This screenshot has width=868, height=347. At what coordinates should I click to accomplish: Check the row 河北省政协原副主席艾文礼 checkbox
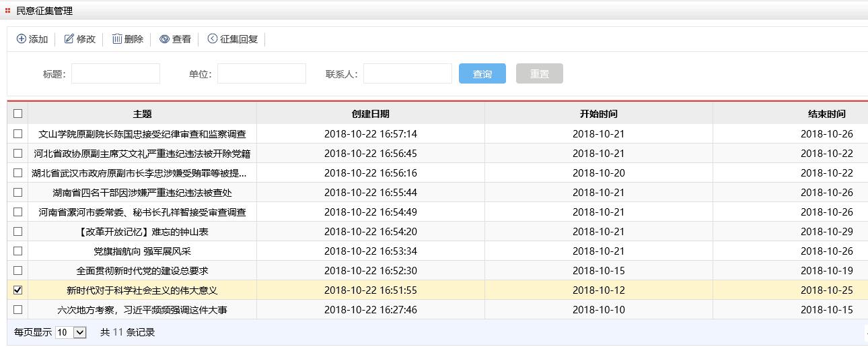pos(17,153)
